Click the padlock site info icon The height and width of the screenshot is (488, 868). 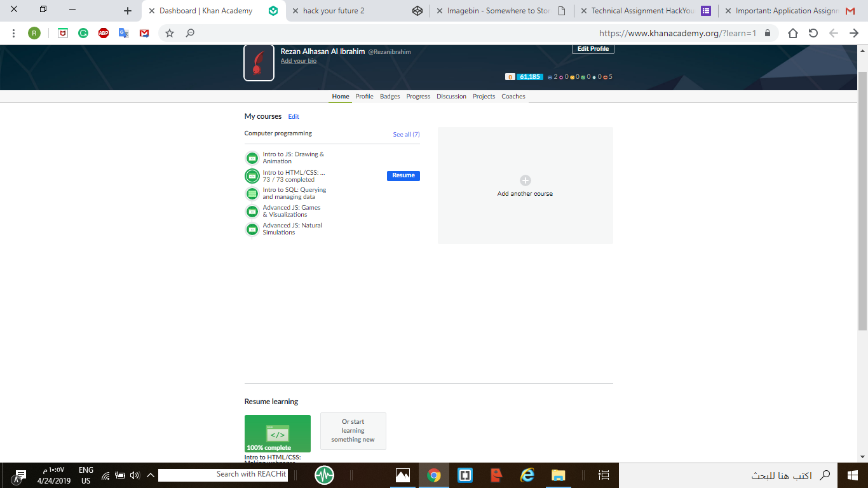click(768, 33)
